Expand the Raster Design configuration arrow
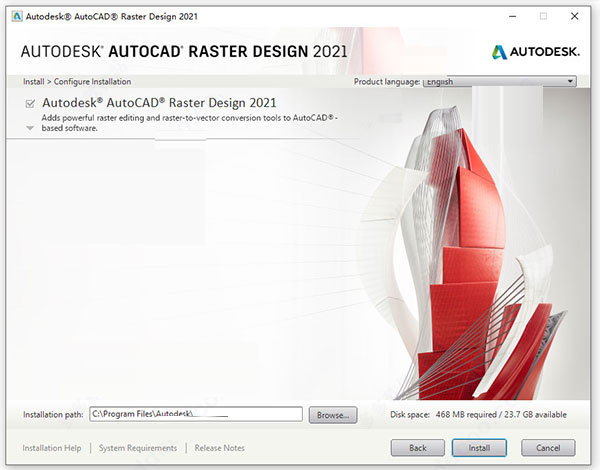The image size is (600, 470). [x=30, y=128]
